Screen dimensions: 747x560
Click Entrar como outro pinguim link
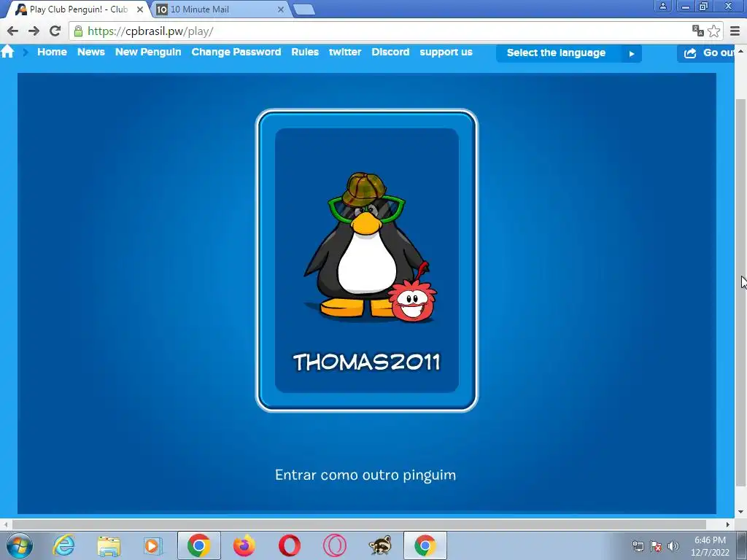(365, 475)
